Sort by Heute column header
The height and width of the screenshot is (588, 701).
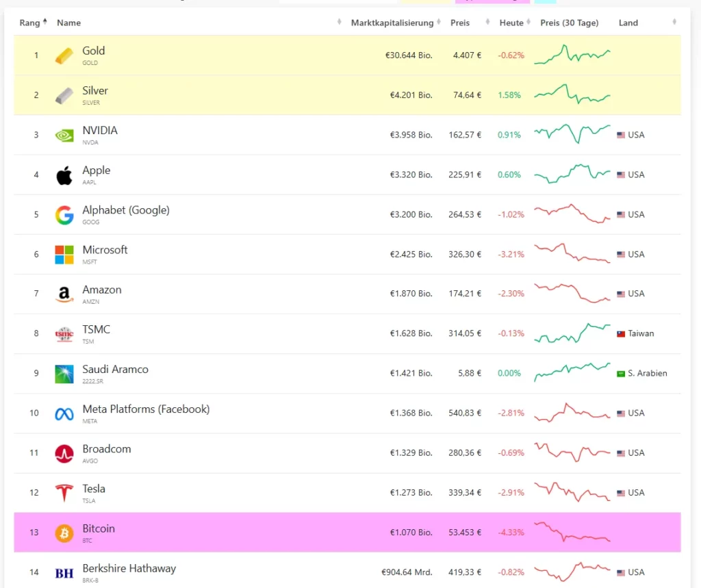(x=511, y=23)
